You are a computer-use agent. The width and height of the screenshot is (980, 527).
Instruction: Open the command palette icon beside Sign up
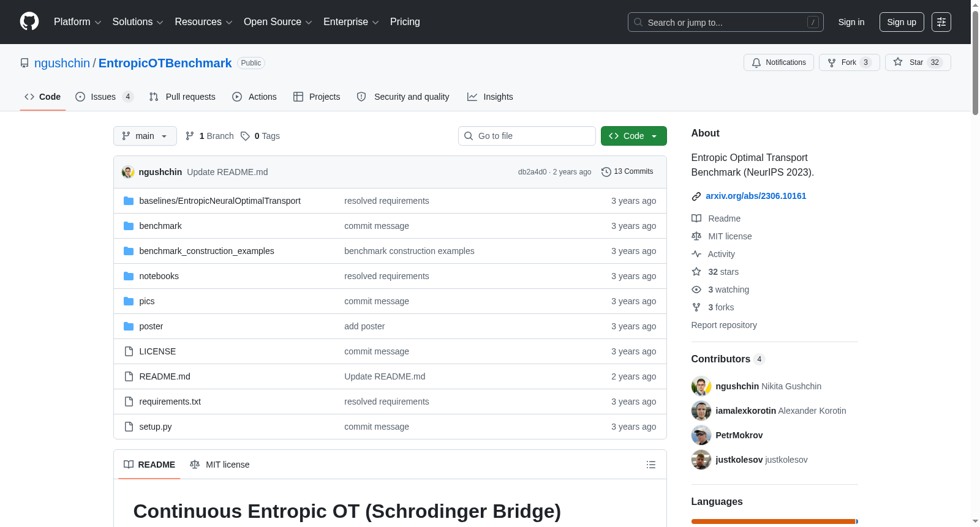pyautogui.click(x=941, y=22)
